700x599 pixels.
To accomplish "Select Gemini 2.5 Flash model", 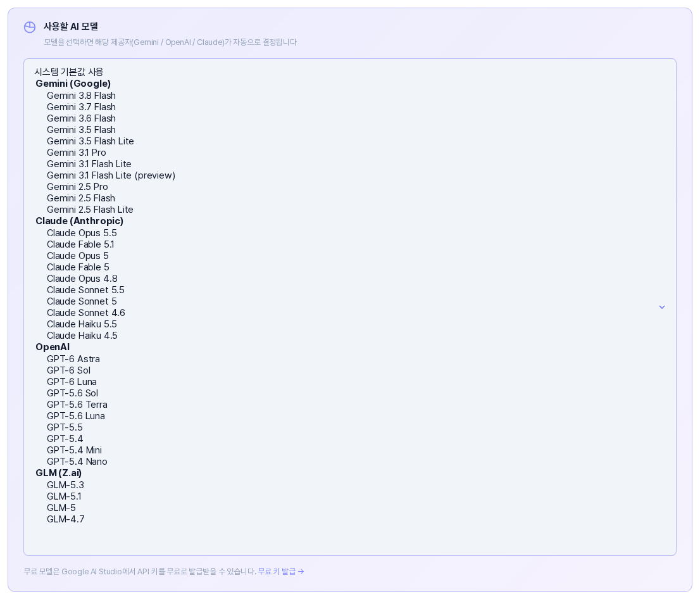I will (81, 198).
